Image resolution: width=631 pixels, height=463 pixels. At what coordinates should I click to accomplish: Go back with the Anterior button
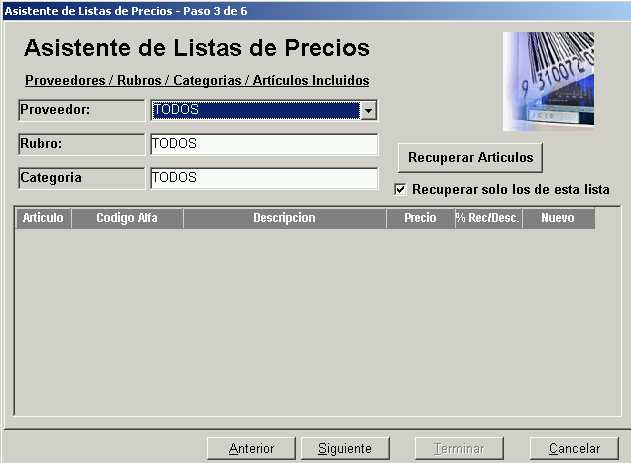[251, 449]
